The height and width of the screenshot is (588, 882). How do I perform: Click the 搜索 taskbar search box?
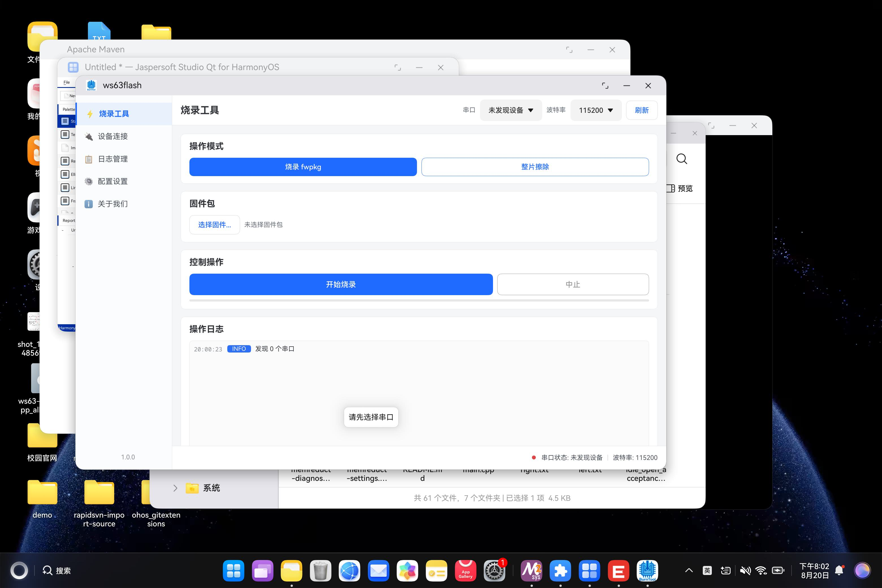[x=57, y=571]
